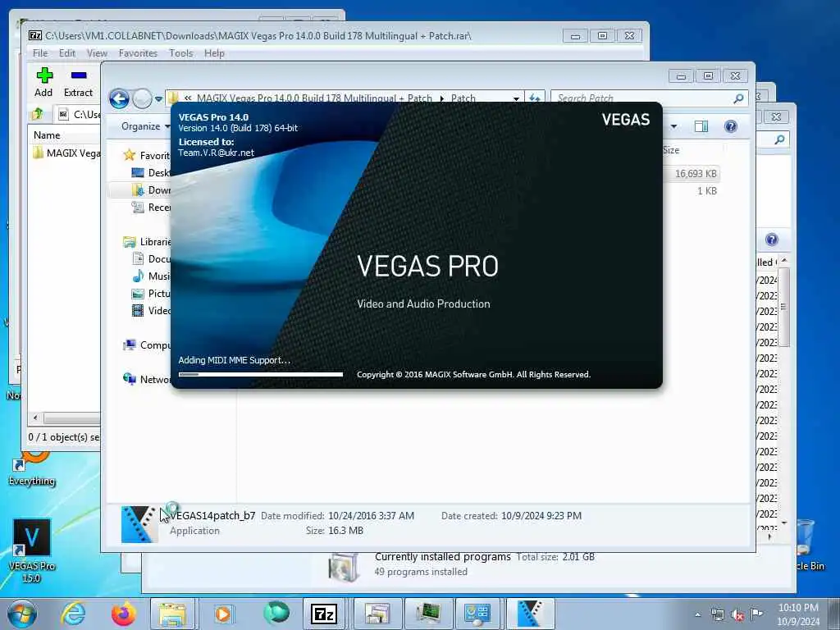Click the network tray icon
Viewport: 840px width, 630px height.
click(x=717, y=615)
